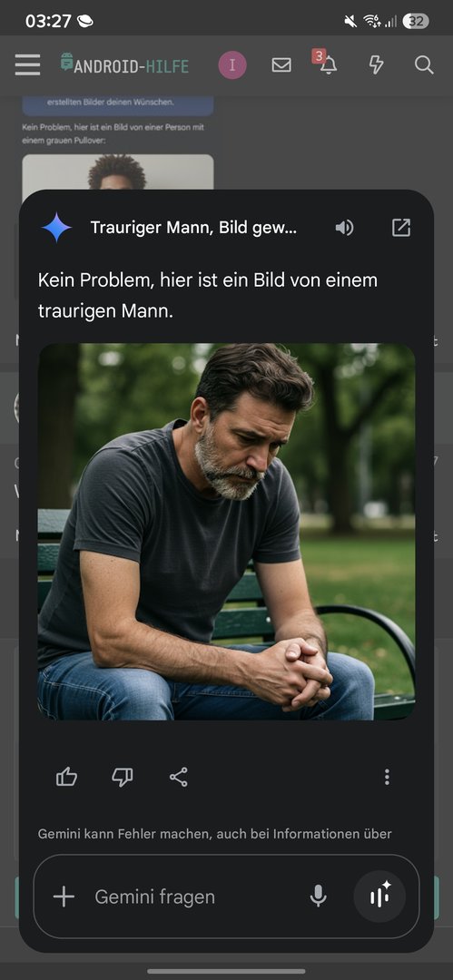Open the hamburger menu in forum header
This screenshot has height=980, width=453.
pos(27,65)
